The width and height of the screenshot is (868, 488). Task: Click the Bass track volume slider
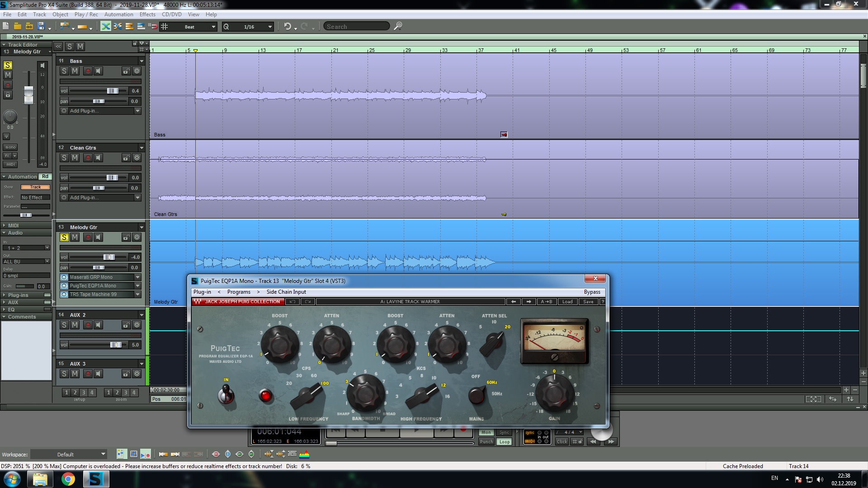tap(112, 91)
